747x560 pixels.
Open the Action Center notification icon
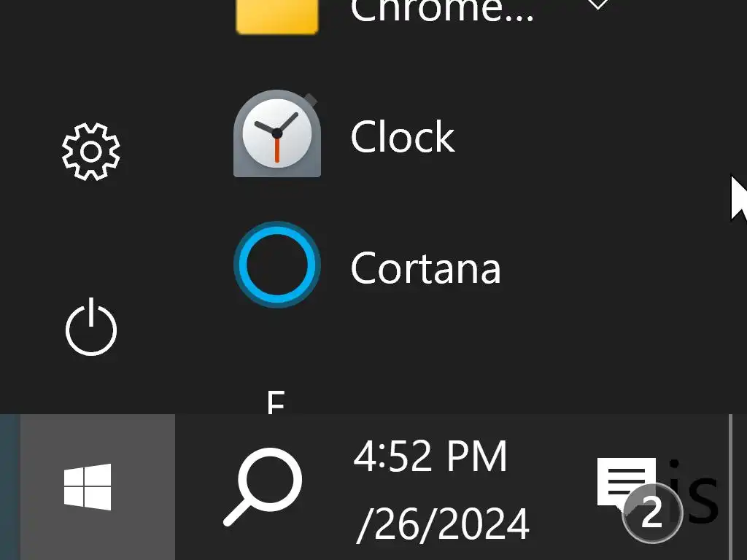click(x=627, y=482)
